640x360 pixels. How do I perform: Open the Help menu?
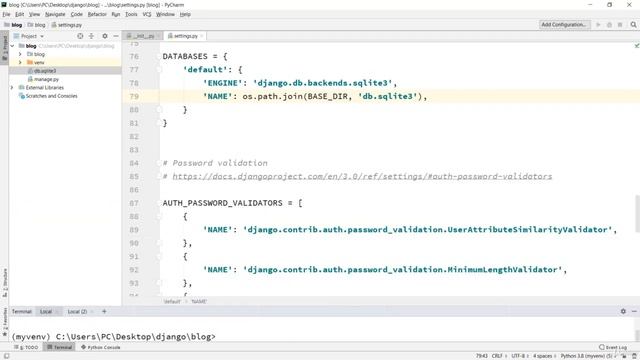185,14
